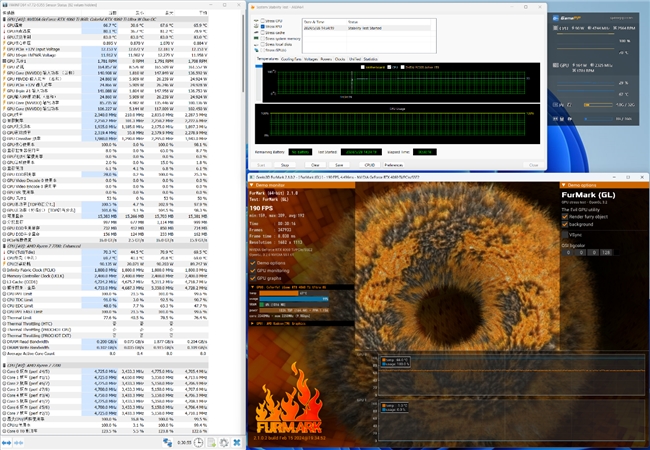The width and height of the screenshot is (650, 450).
Task: Open HWiNFO sensor settings gear icon
Action: (x=224, y=443)
